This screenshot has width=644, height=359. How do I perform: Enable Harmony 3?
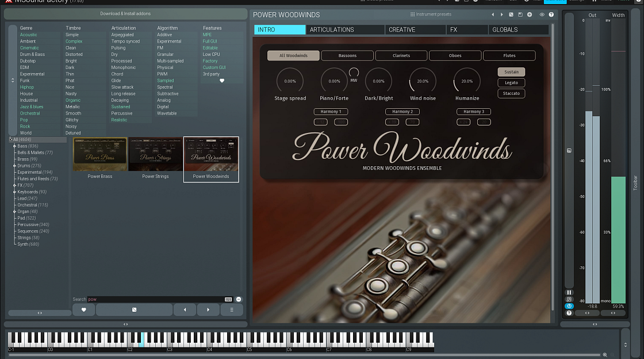pos(474,112)
